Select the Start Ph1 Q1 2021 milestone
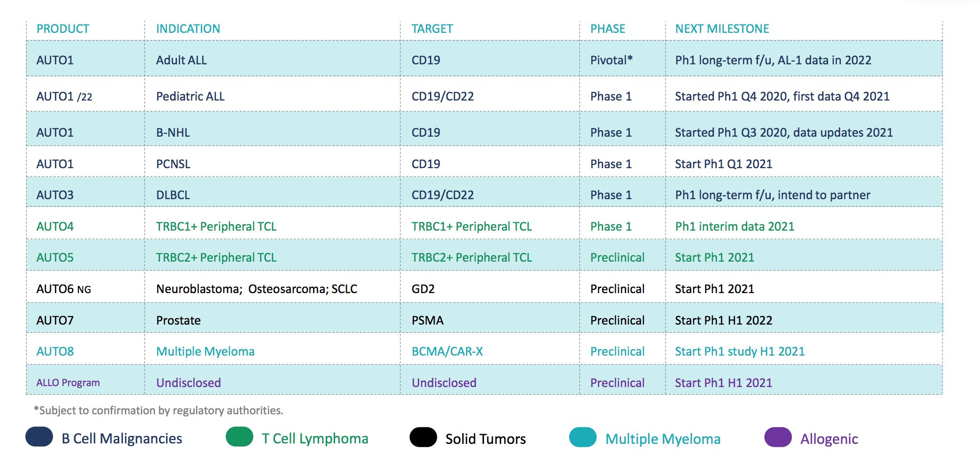 [x=723, y=164]
